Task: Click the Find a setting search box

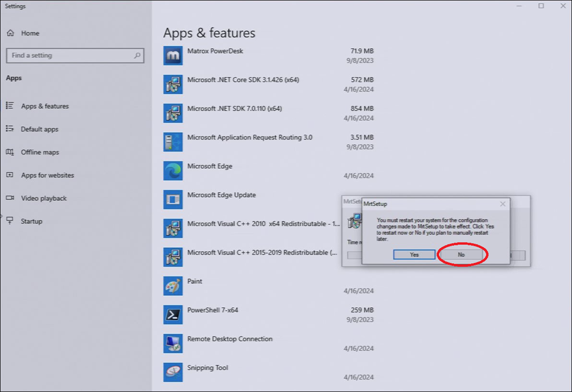Action: [x=69, y=56]
